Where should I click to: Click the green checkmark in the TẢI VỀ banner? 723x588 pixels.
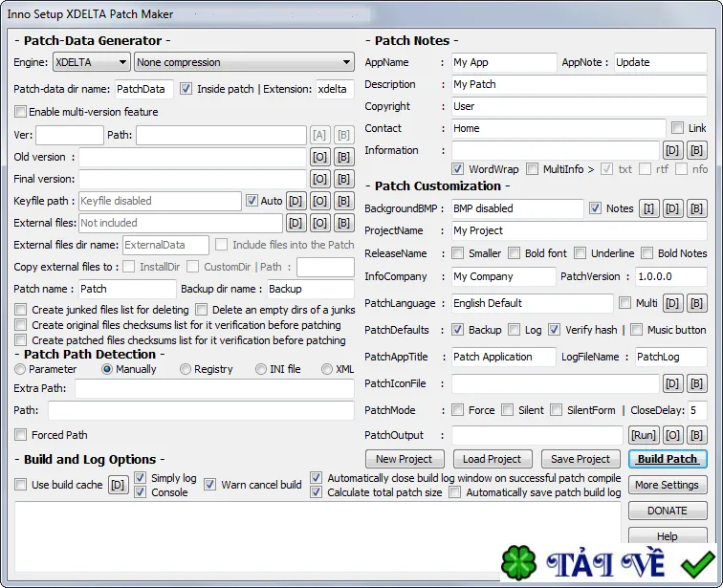(x=698, y=563)
